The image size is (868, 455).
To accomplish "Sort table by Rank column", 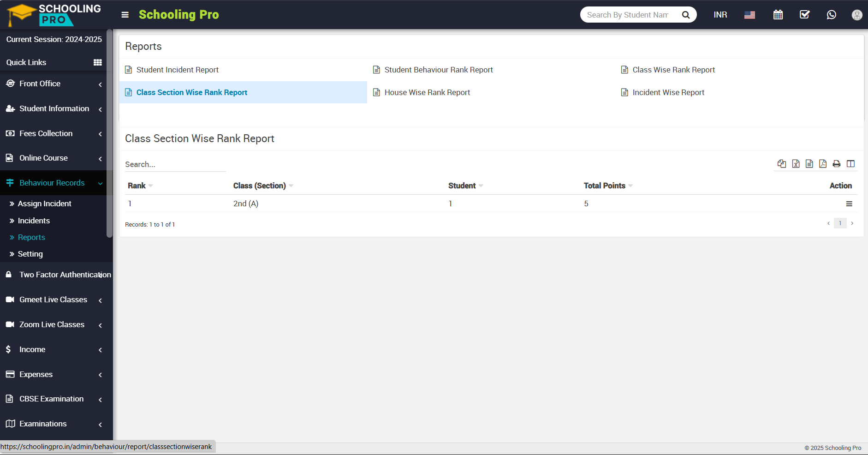I will (x=140, y=186).
